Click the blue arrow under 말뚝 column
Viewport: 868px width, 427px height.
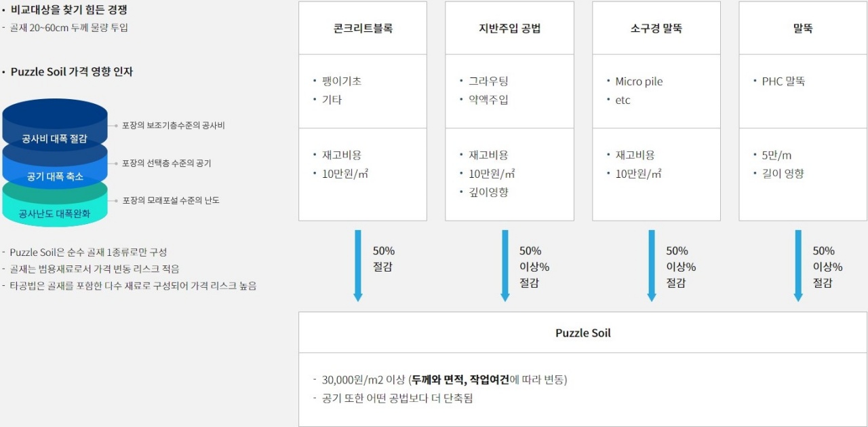[x=798, y=265]
